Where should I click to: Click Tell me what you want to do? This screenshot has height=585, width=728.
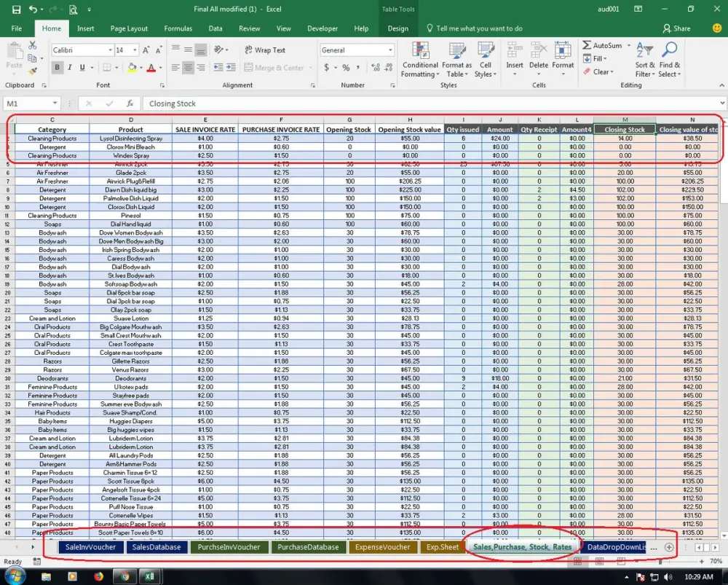point(474,28)
